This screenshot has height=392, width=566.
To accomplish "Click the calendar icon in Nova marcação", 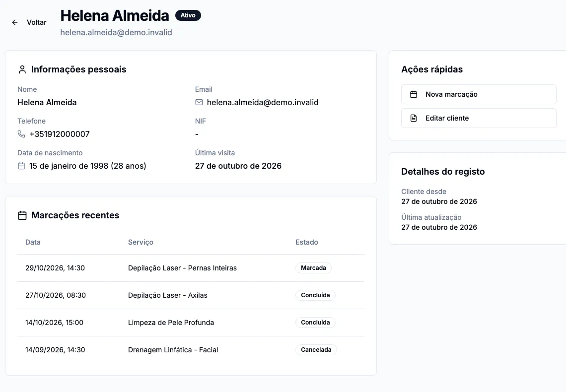I will 414,94.
